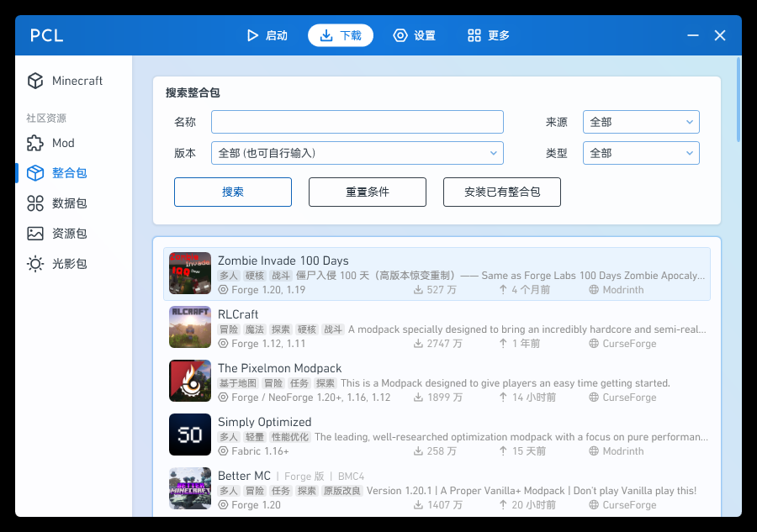Image resolution: width=757 pixels, height=532 pixels.
Task: Click the vertical scrollbar thumb
Action: click(738, 99)
